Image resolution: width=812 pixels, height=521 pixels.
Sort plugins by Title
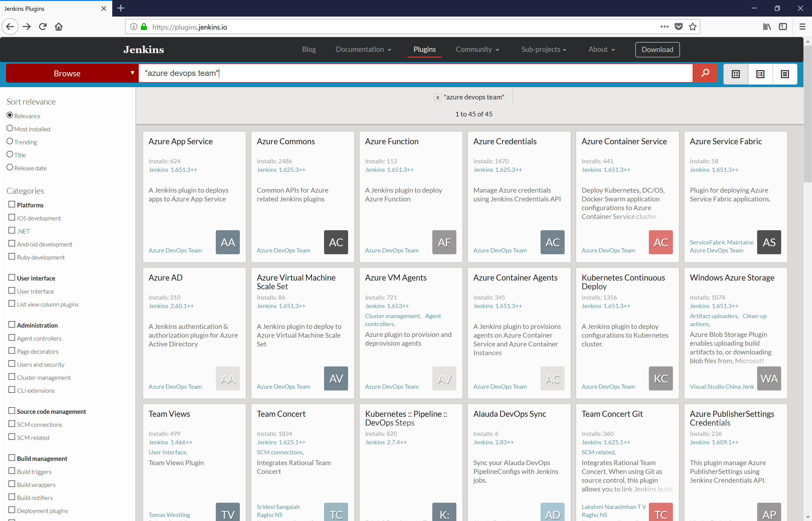pyautogui.click(x=10, y=154)
